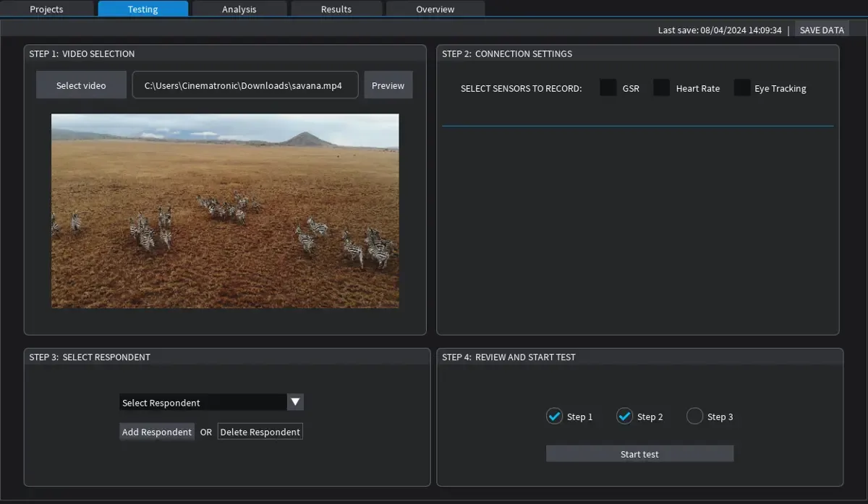Expand the respondent selection combo box
The height and width of the screenshot is (504, 868).
pos(294,402)
